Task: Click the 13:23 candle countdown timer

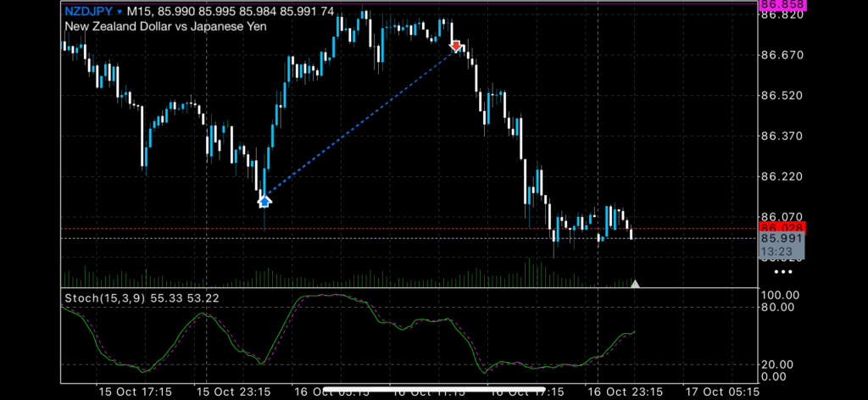Action: click(x=777, y=252)
